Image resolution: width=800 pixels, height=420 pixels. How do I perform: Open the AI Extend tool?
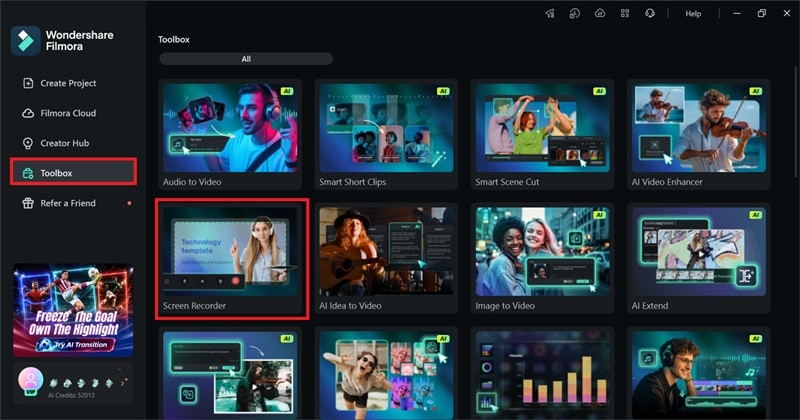[698, 258]
